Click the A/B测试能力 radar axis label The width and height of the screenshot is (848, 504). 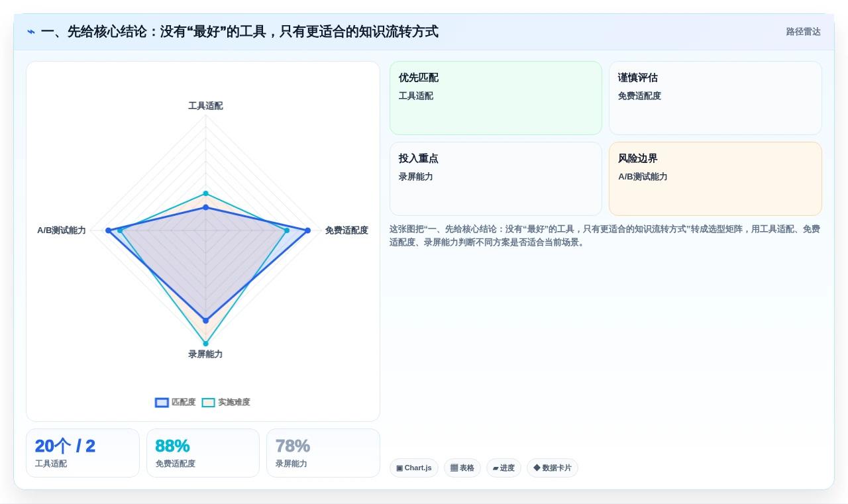(x=62, y=230)
